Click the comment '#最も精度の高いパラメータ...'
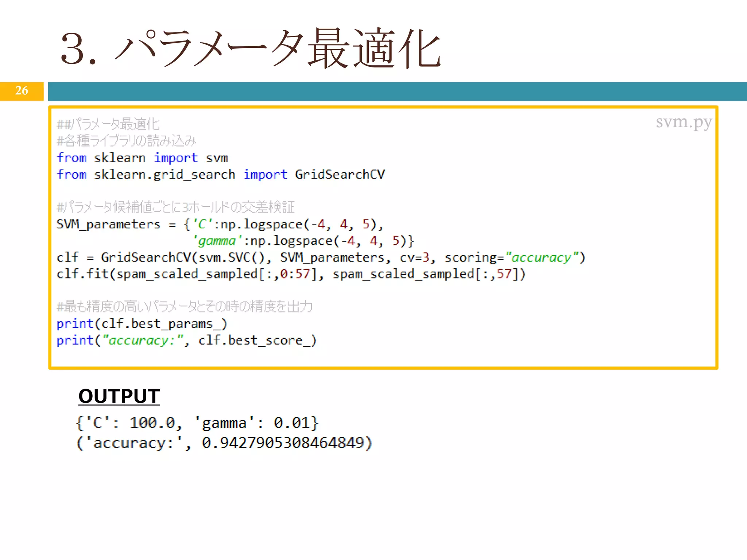This screenshot has width=747, height=560. tap(185, 306)
